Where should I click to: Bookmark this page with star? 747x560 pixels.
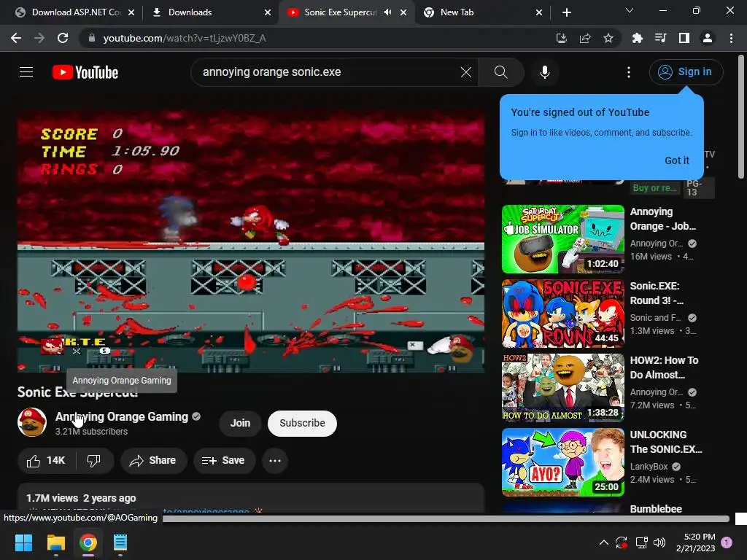coord(608,38)
